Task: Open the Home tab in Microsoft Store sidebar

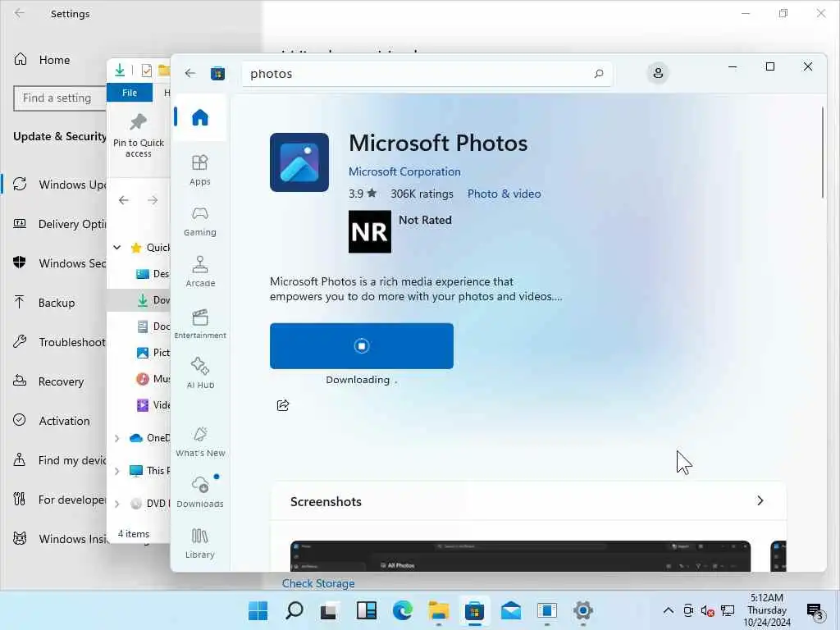Action: tap(200, 117)
